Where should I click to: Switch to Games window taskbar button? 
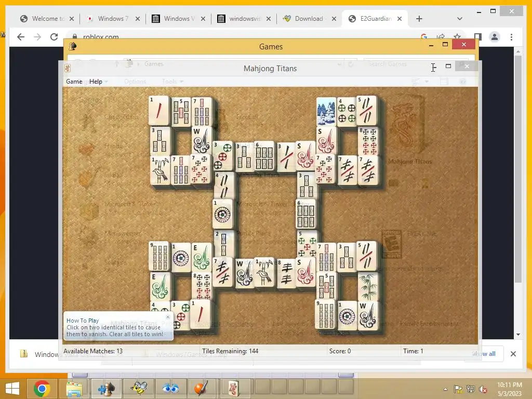tap(107, 388)
